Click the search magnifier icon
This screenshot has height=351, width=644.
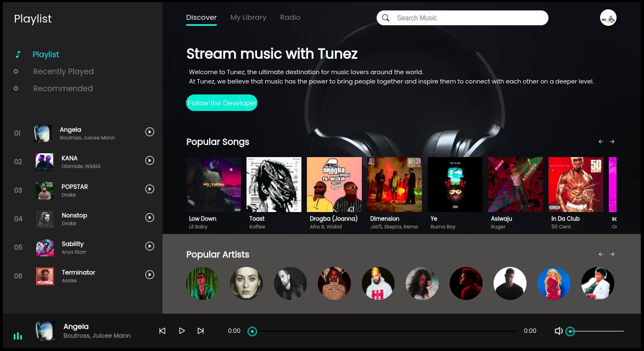(x=385, y=18)
